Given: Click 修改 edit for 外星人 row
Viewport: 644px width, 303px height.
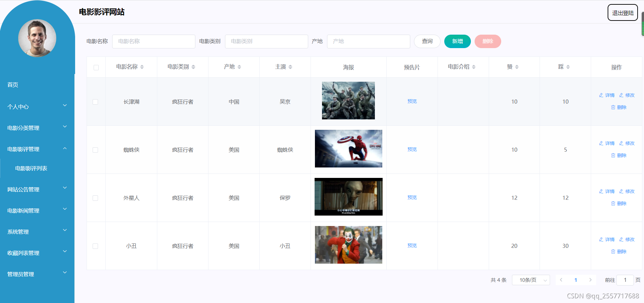Looking at the screenshot, I should [627, 191].
